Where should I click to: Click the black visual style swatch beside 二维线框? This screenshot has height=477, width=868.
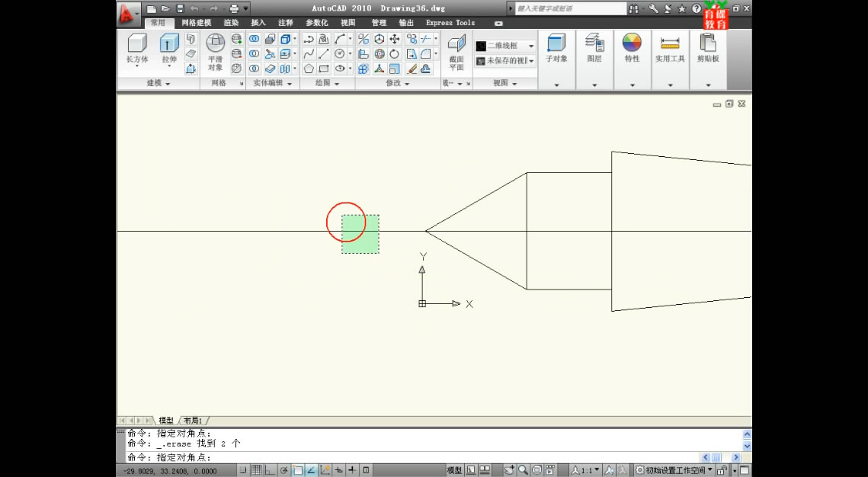481,46
